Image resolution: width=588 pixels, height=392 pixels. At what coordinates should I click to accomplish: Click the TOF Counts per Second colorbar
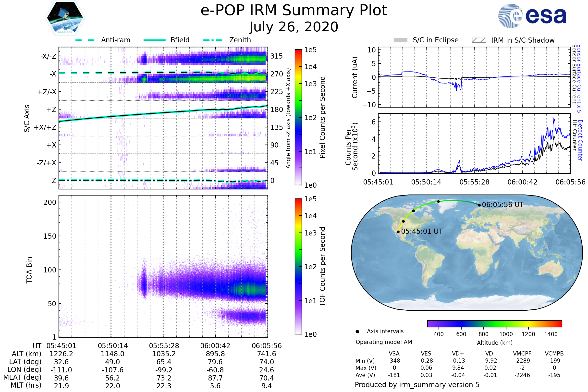[298, 266]
